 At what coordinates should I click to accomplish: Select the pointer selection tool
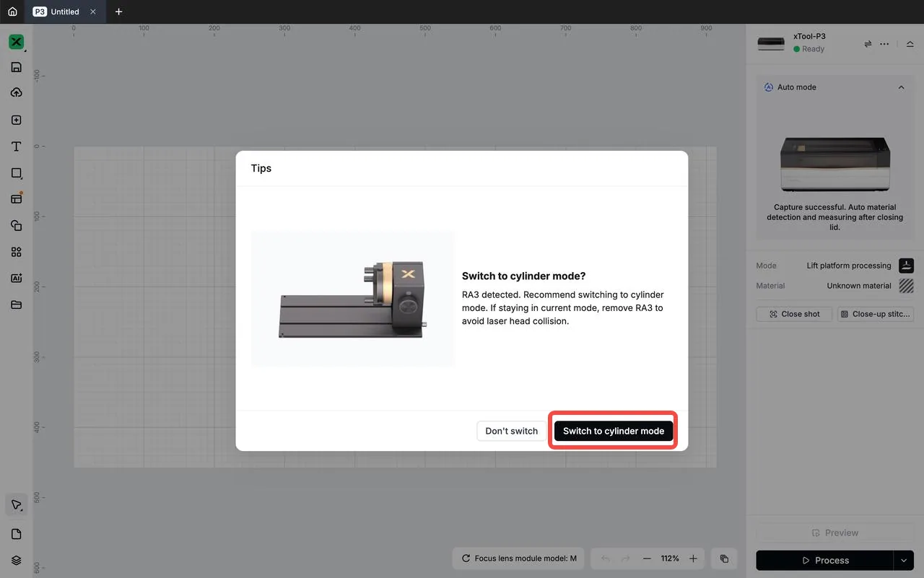tap(16, 505)
